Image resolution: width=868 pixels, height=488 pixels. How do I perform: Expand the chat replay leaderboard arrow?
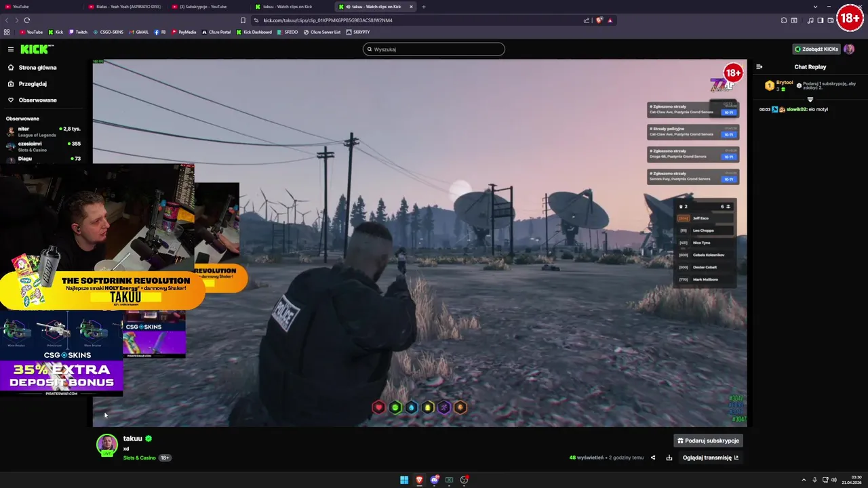coord(810,100)
